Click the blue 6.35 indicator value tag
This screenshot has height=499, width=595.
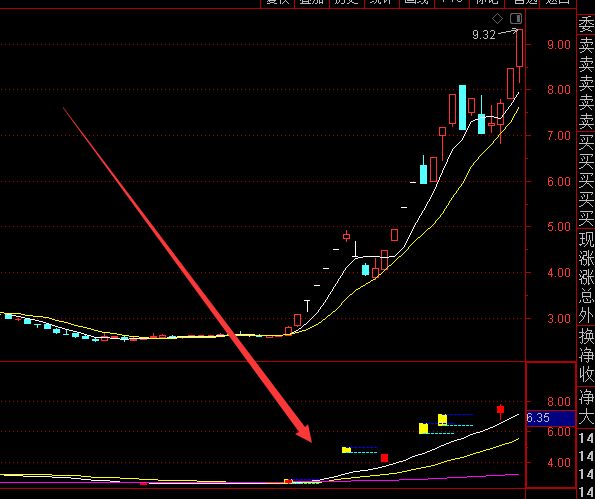pyautogui.click(x=551, y=418)
